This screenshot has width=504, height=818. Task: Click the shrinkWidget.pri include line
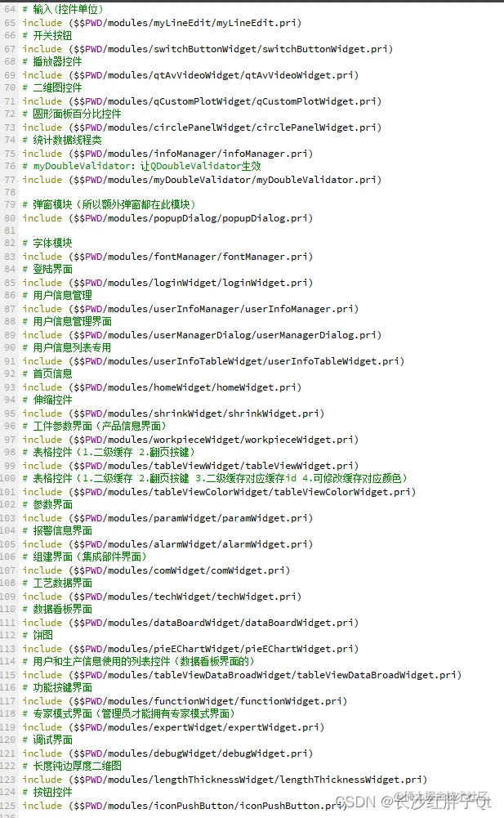pos(173,413)
